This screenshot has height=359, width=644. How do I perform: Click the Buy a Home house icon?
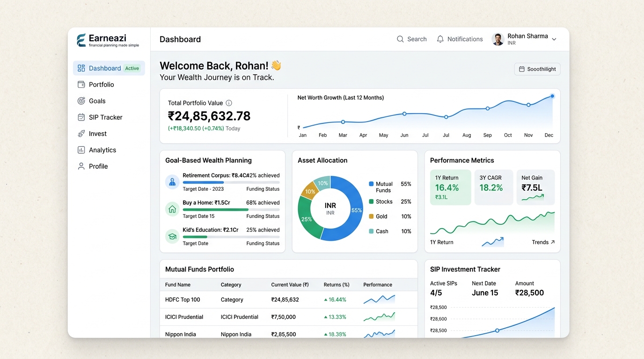pos(172,209)
